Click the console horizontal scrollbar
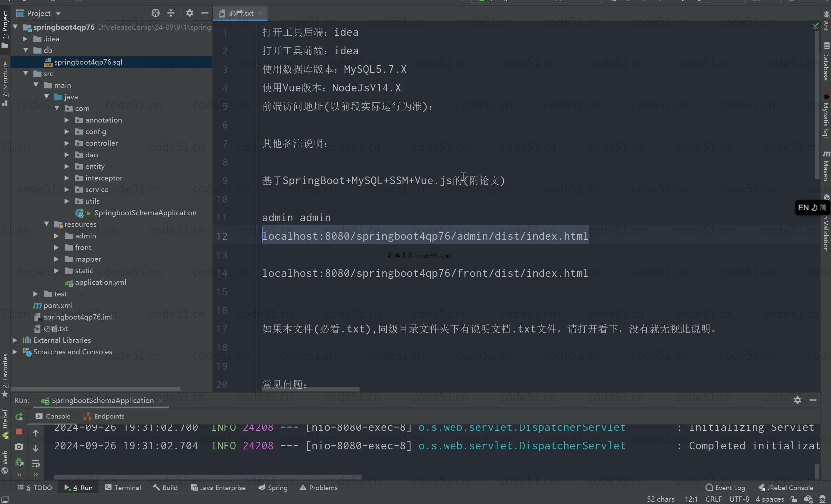 [x=208, y=478]
